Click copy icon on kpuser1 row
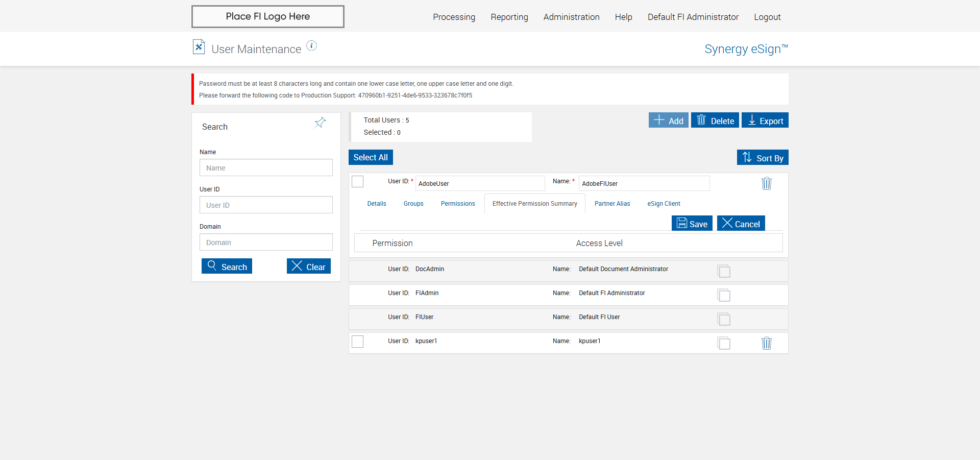 [724, 343]
